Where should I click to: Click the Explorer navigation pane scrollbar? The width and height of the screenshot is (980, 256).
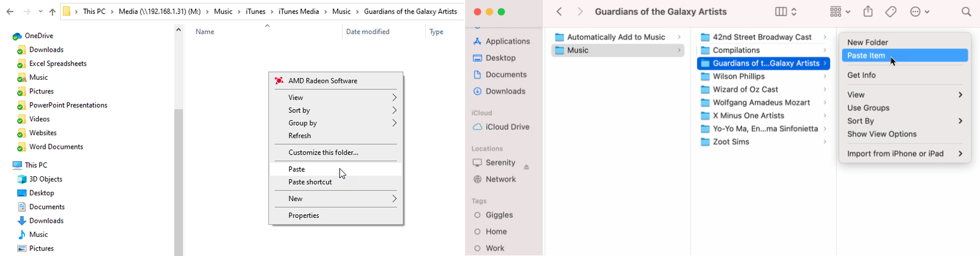coord(178,182)
